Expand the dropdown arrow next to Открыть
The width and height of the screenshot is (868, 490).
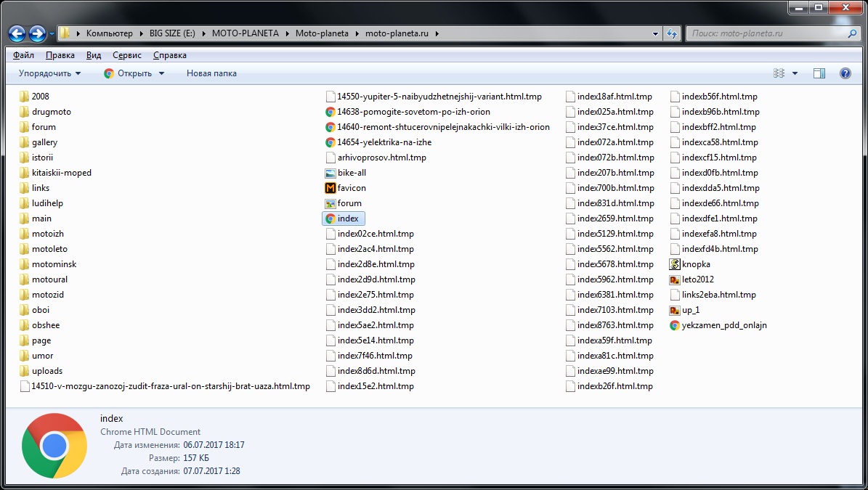pos(161,73)
